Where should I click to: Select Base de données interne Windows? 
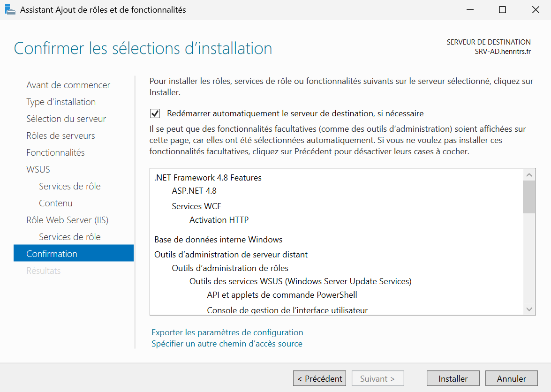218,240
